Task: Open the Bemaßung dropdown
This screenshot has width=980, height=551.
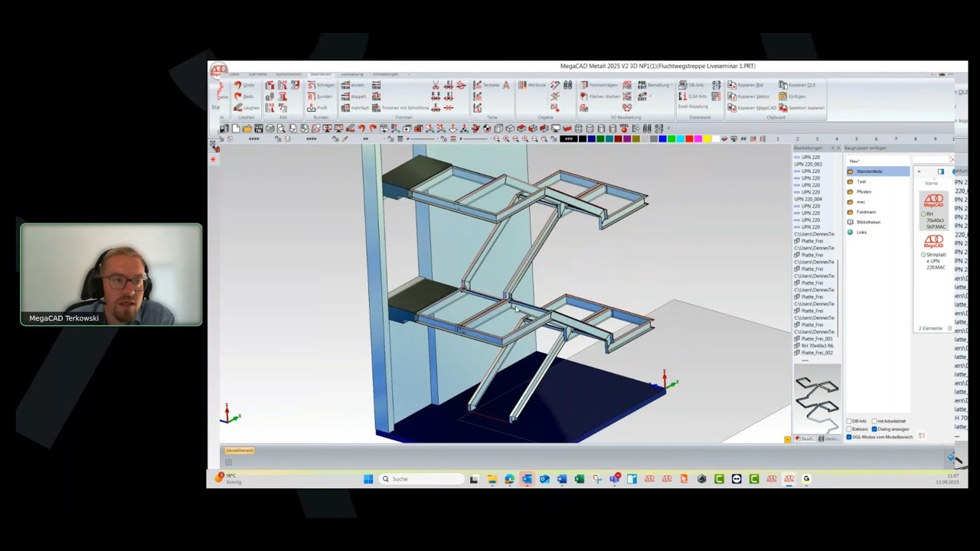Action: click(x=655, y=85)
